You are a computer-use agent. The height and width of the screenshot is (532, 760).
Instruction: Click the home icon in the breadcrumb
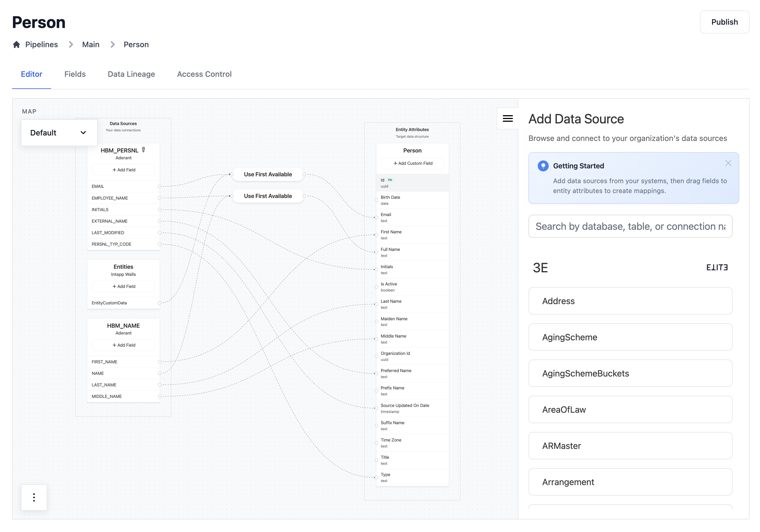tap(16, 44)
